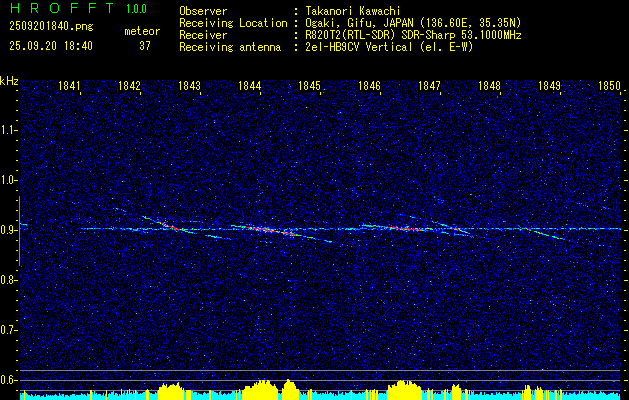Click the 0.9 kHz axis label

pyautogui.click(x=8, y=230)
